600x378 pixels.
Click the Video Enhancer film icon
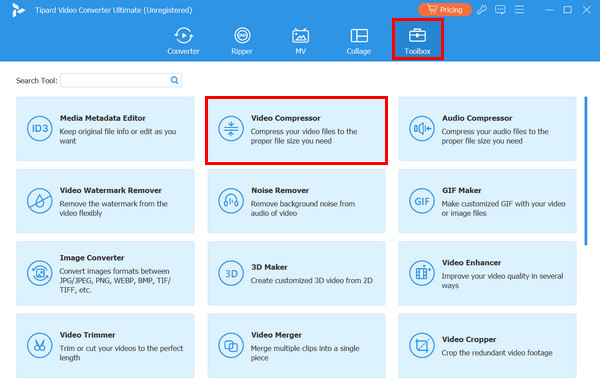tap(422, 273)
